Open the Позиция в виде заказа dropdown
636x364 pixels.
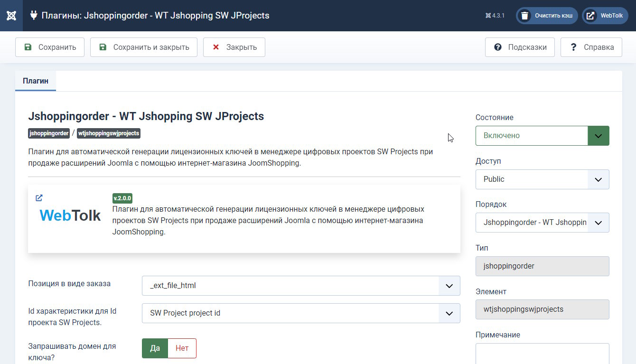pos(301,286)
